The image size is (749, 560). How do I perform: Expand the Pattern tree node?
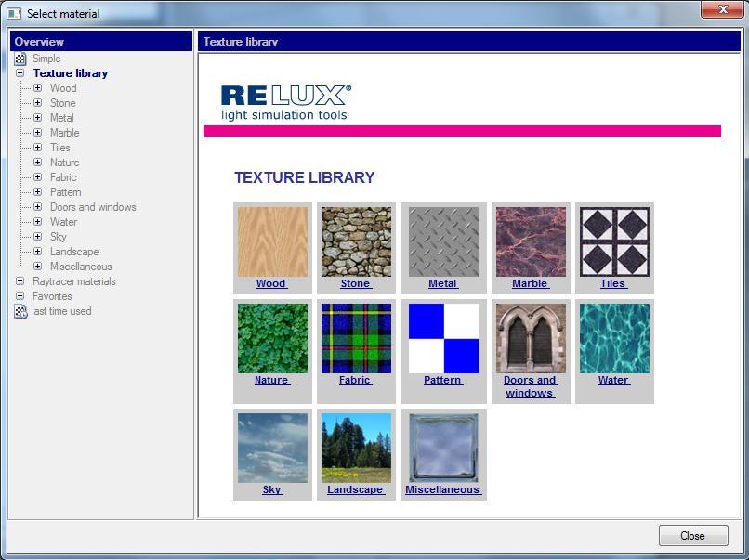click(x=38, y=191)
